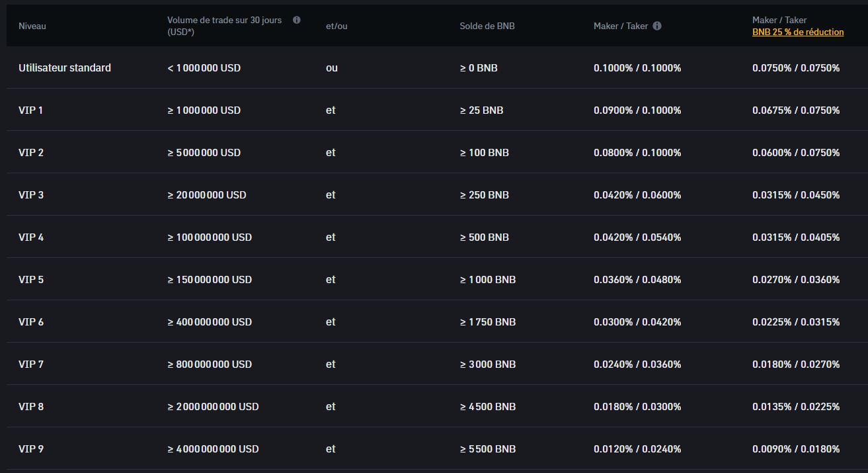Click the VIP 5 fee "0.0360% / 0.0480%"
Viewport: 868px width, 473px height.
(637, 279)
